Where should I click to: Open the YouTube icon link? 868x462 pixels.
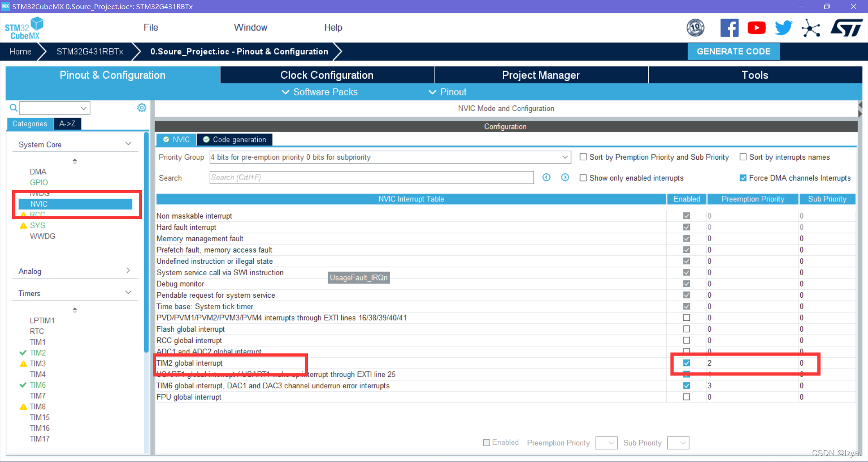pos(756,28)
